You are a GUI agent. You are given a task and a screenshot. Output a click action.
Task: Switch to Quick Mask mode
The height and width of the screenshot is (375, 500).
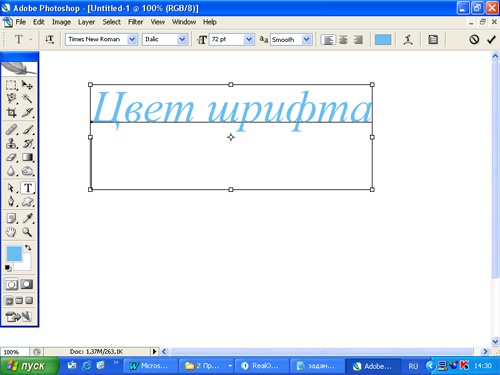tap(27, 284)
